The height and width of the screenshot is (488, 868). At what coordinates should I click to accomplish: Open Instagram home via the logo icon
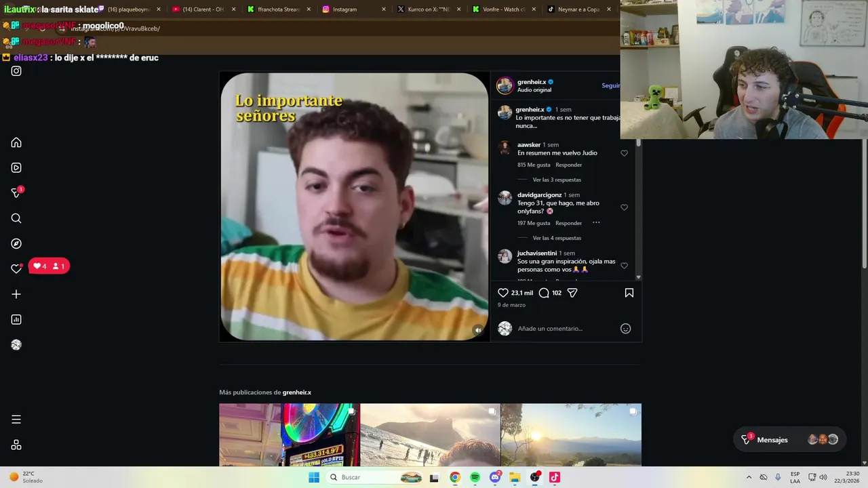(x=16, y=70)
